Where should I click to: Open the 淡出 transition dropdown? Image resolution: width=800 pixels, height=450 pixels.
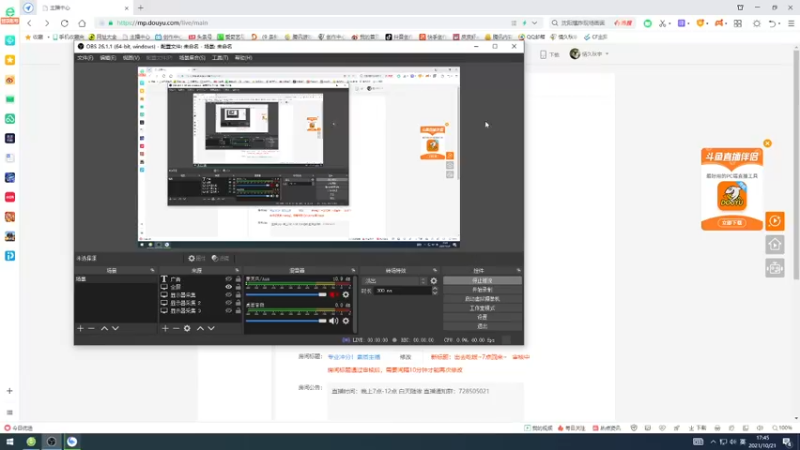point(394,281)
